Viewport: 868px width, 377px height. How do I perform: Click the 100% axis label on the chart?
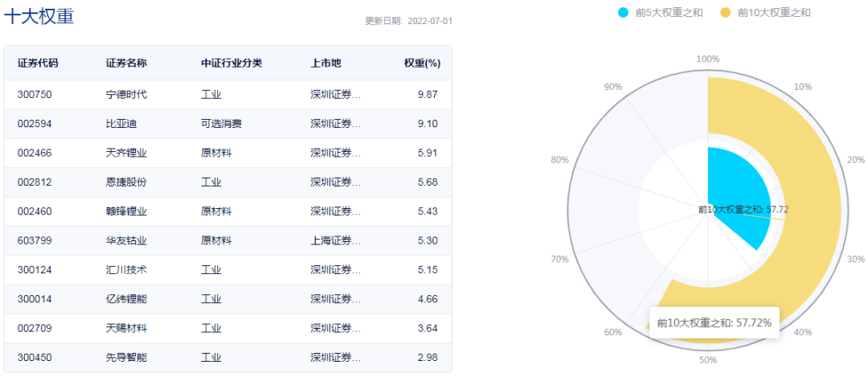click(x=708, y=59)
